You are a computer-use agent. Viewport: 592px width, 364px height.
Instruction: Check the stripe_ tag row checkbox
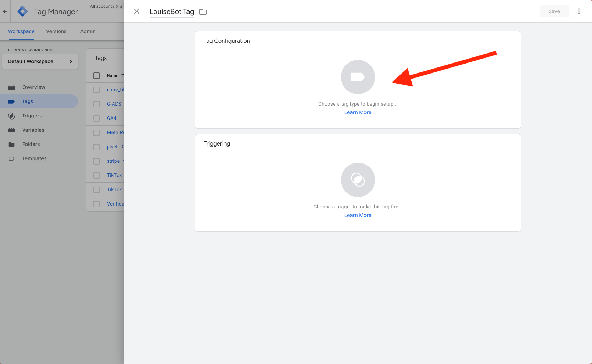coord(96,161)
